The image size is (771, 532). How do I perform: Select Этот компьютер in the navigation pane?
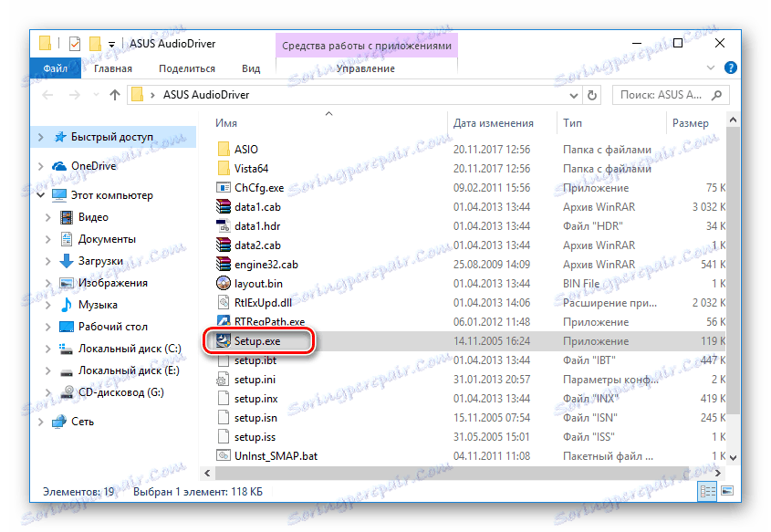point(111,195)
